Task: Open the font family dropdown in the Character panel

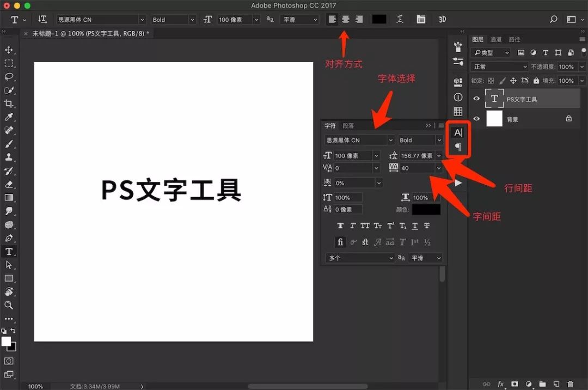Action: coord(359,140)
